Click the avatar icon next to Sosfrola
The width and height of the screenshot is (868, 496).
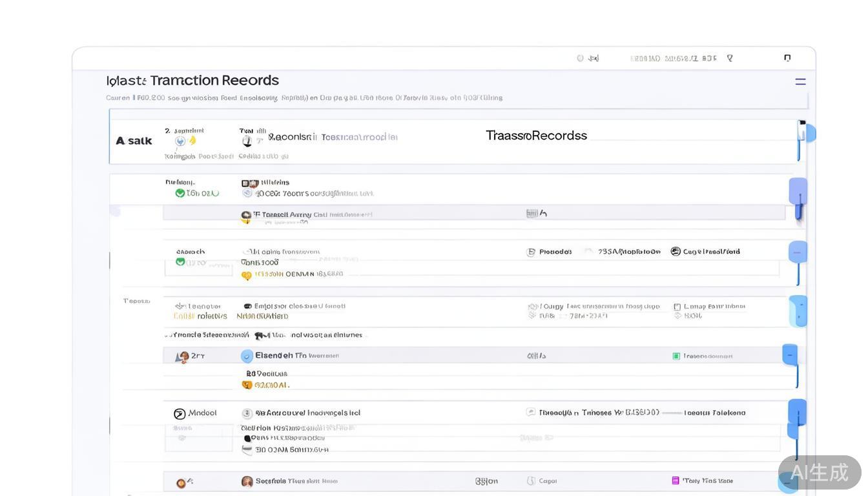(x=247, y=481)
